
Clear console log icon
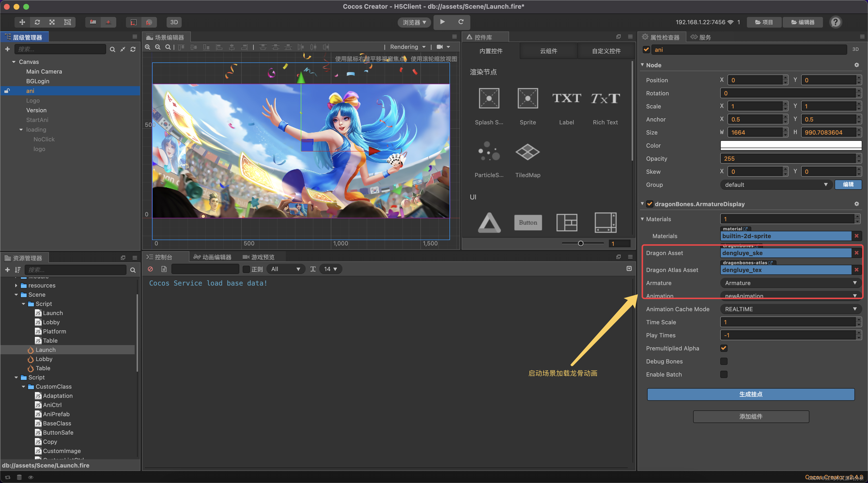tap(150, 269)
